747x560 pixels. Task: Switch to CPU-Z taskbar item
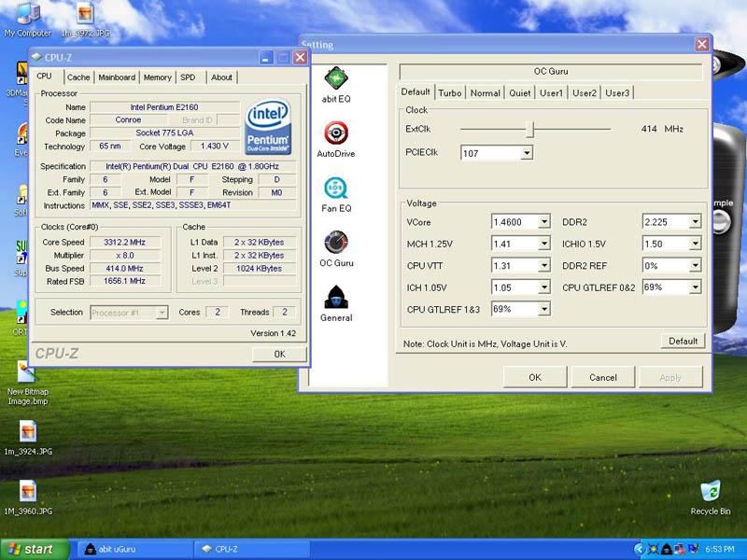coord(251,550)
